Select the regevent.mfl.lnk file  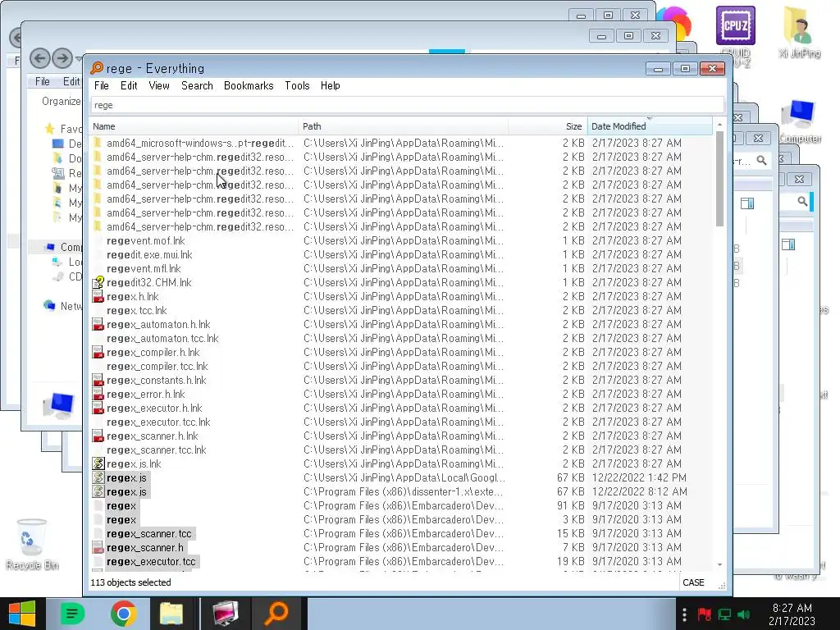(x=144, y=268)
